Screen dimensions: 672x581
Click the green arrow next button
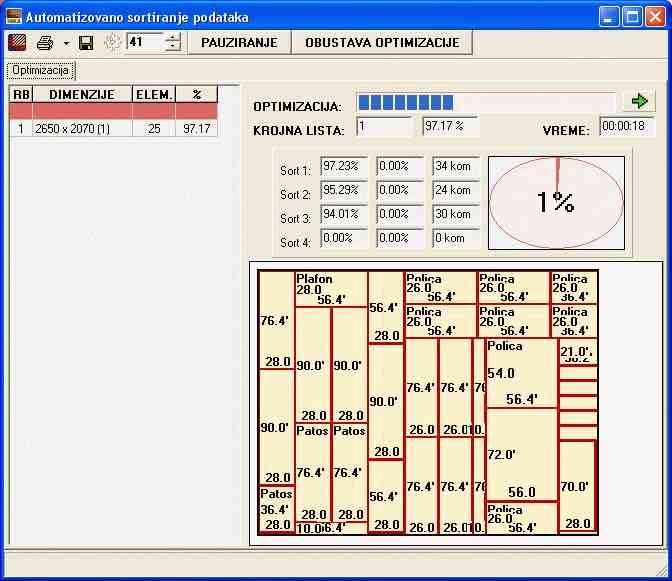tap(639, 101)
